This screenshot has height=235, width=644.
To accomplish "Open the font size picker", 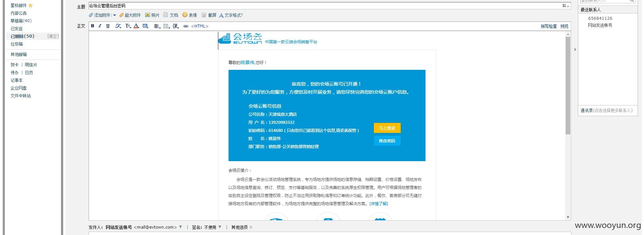I will [x=128, y=26].
